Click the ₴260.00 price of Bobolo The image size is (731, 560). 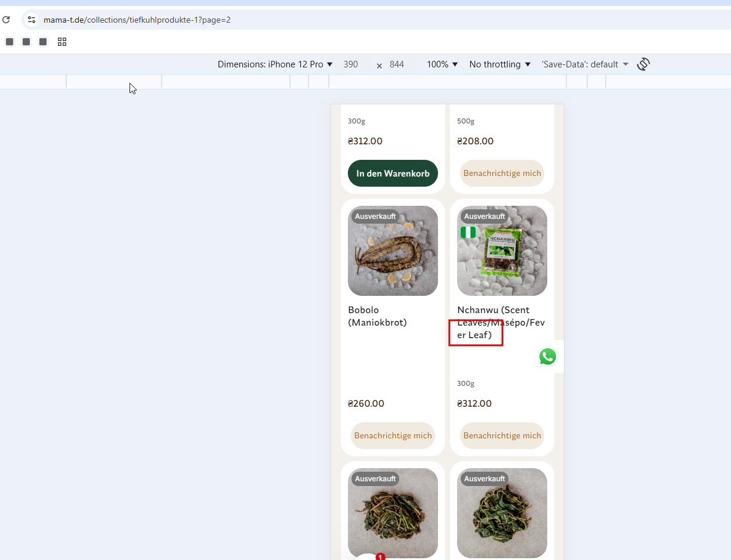point(366,404)
